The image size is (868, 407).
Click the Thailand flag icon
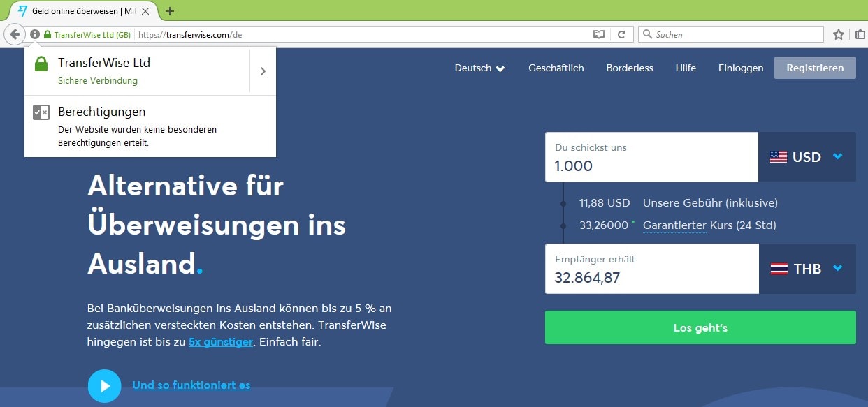pyautogui.click(x=779, y=269)
